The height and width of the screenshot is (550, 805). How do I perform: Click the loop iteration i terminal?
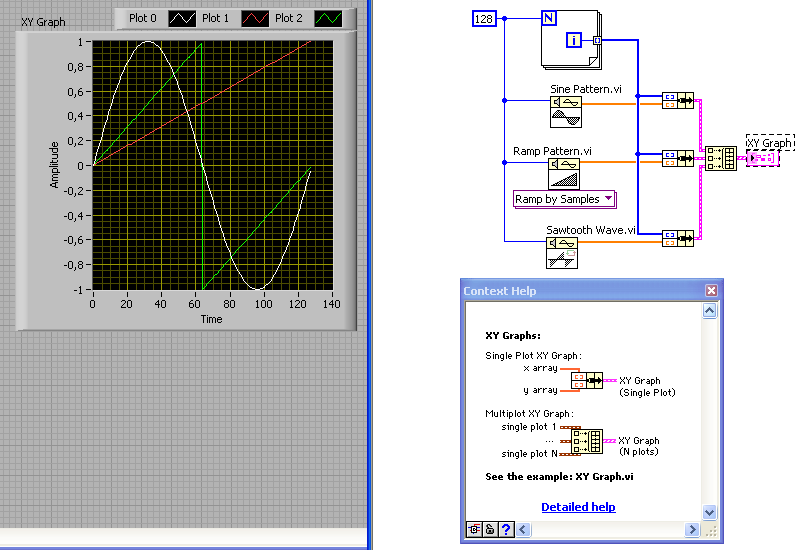coord(574,40)
